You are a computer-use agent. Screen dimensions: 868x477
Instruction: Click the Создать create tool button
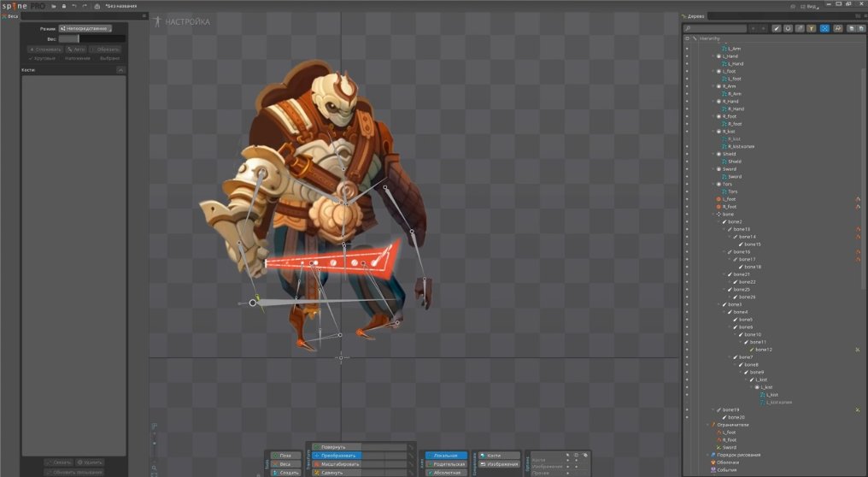(285, 473)
